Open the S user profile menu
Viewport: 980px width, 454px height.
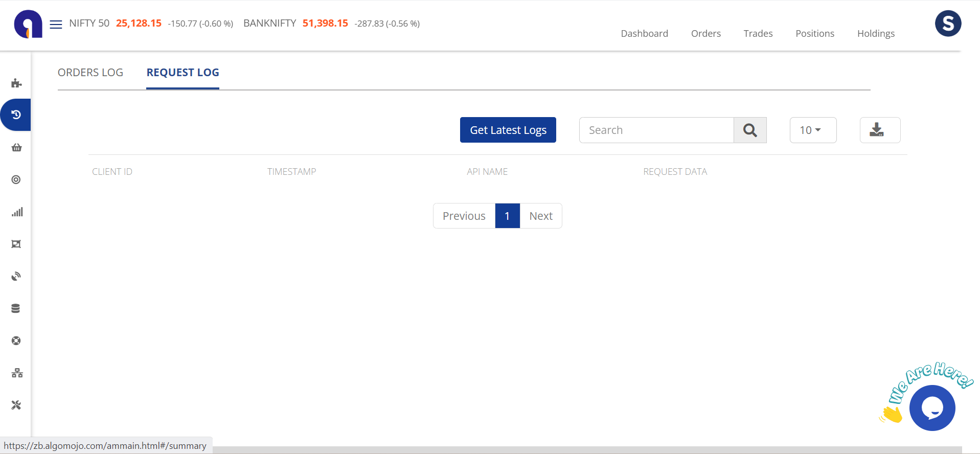947,24
